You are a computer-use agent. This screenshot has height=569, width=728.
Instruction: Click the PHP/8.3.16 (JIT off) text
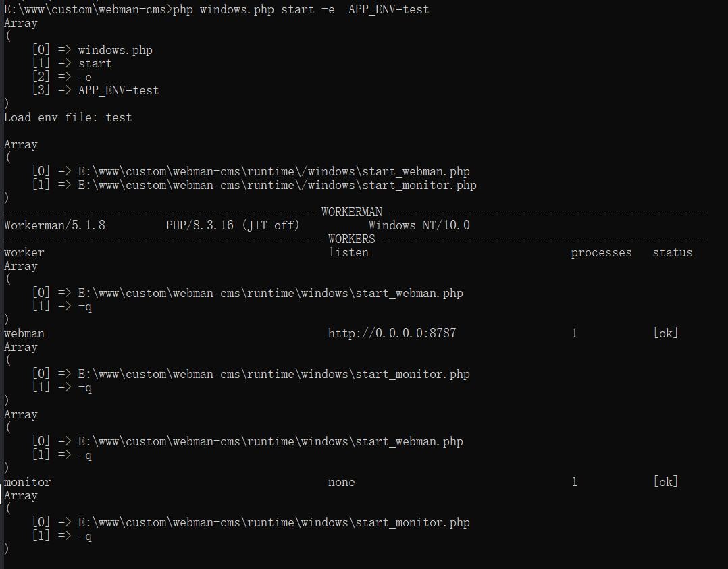[232, 225]
